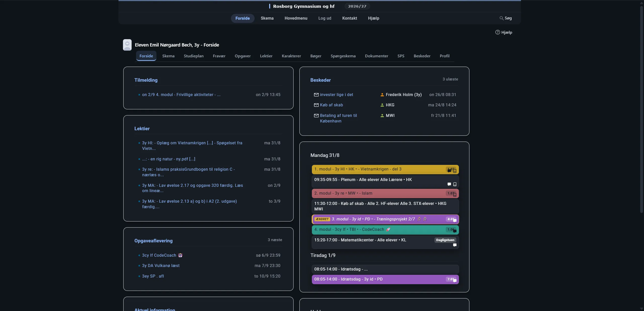Open the Forside item in top navigation

(243, 18)
